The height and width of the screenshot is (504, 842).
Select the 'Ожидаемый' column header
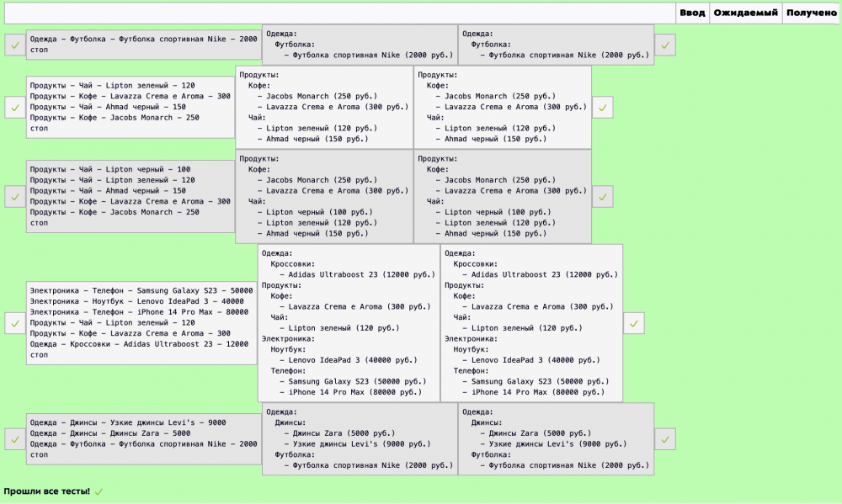tap(745, 13)
